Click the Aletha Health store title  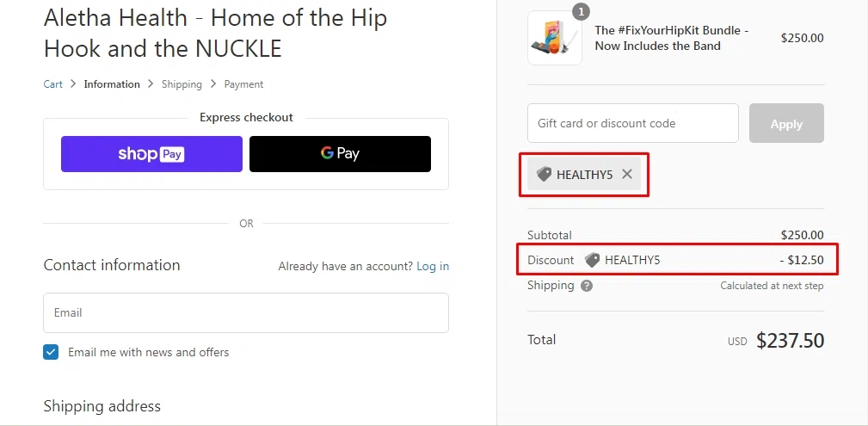(x=215, y=33)
